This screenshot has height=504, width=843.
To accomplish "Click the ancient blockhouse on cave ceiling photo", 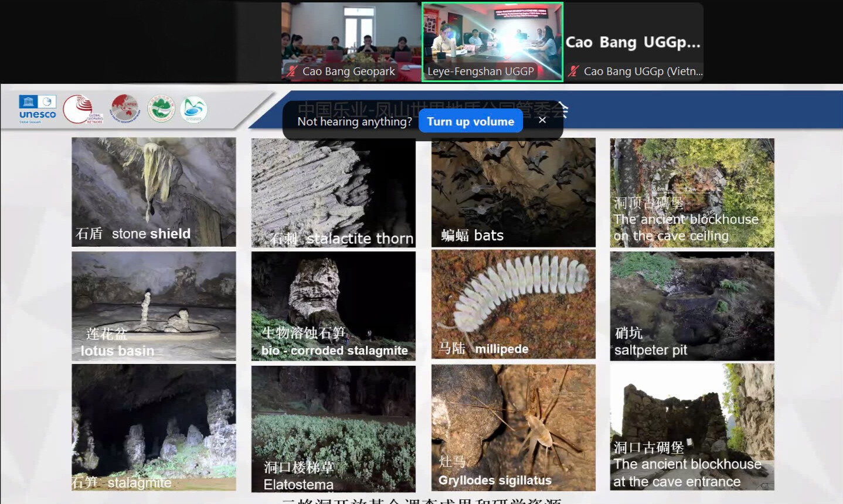I will 692,193.
